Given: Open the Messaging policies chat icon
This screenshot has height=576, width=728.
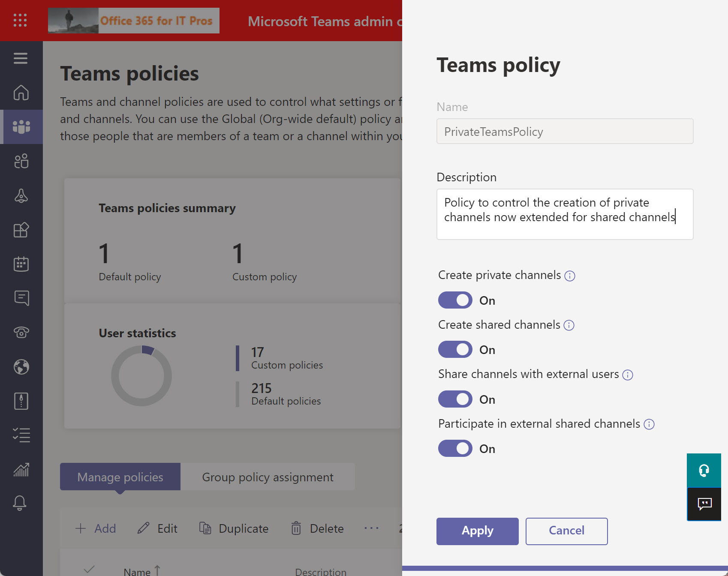Looking at the screenshot, I should click(x=21, y=298).
